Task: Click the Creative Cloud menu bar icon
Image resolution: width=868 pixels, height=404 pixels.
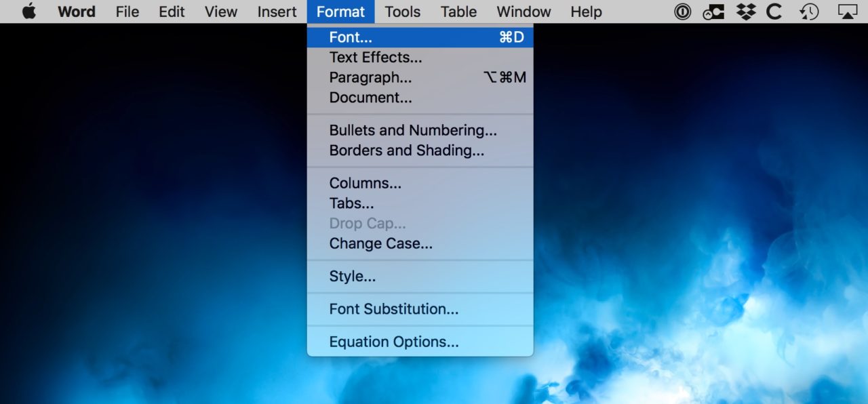Action: pos(714,12)
